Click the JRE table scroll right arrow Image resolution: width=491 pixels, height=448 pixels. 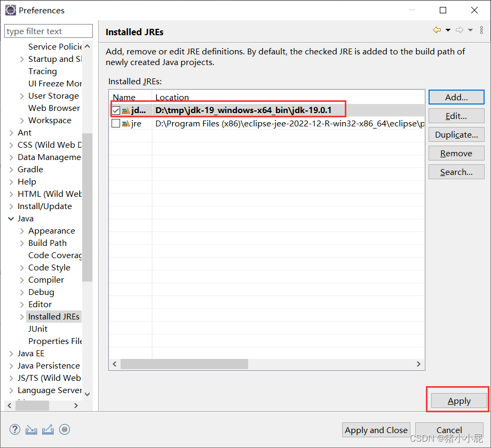coord(418,364)
